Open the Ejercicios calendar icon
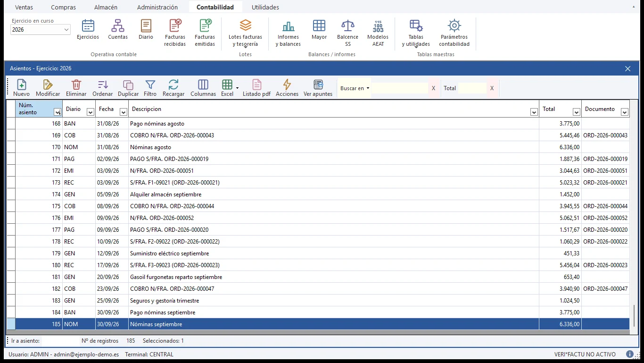The image size is (644, 363). [88, 29]
